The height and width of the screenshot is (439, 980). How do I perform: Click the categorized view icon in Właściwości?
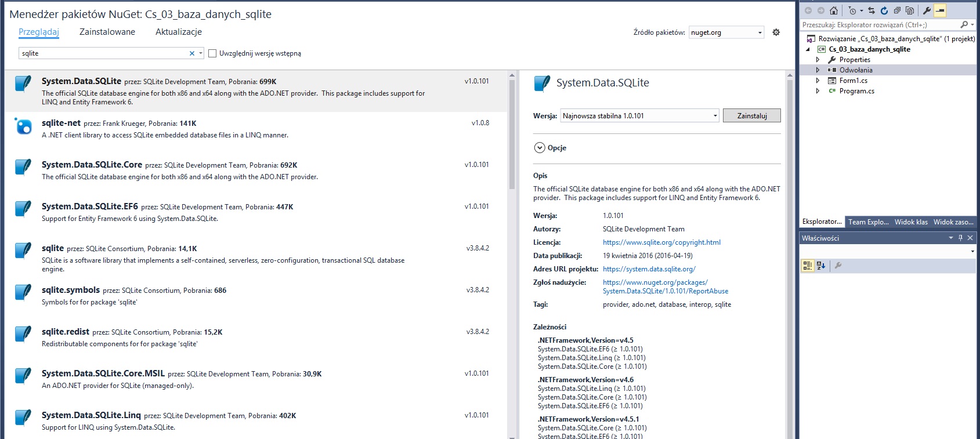(807, 266)
